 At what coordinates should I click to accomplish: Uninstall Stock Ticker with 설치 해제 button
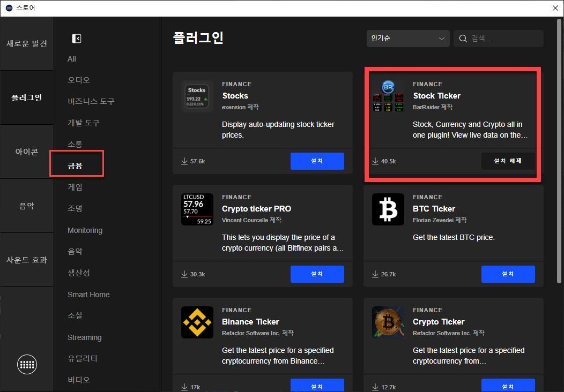click(x=508, y=161)
